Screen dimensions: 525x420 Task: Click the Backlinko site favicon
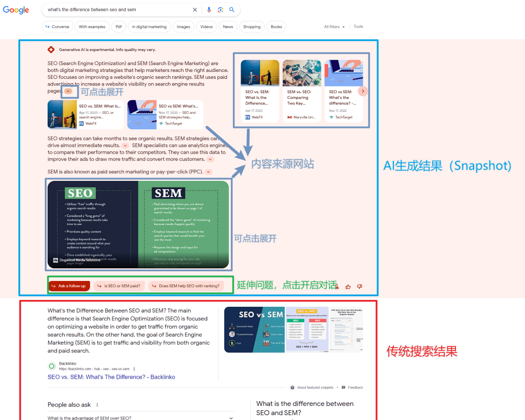pyautogui.click(x=52, y=366)
